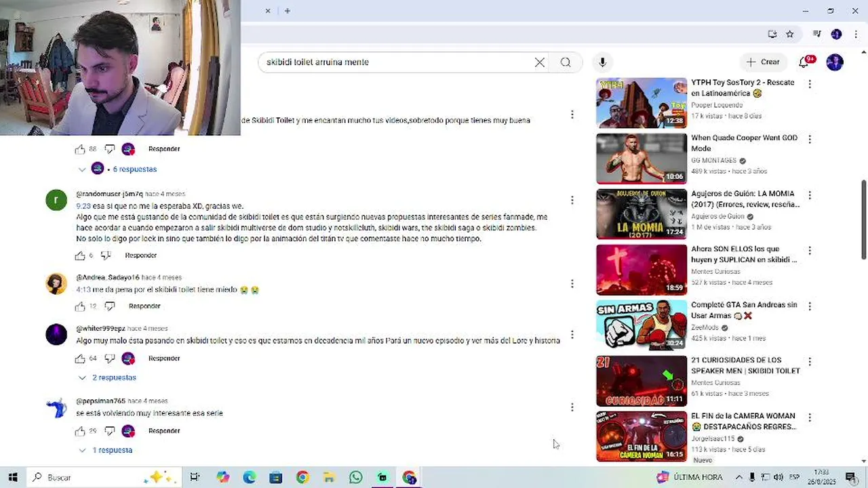868x488 pixels.
Task: Open 21 CURIOSIDADES DE LOS SPEAKER MEN title
Action: pyautogui.click(x=745, y=365)
